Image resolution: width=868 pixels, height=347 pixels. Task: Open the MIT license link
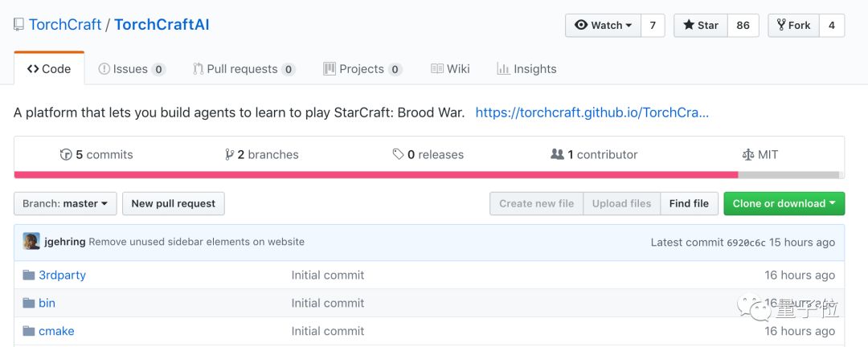click(x=760, y=154)
